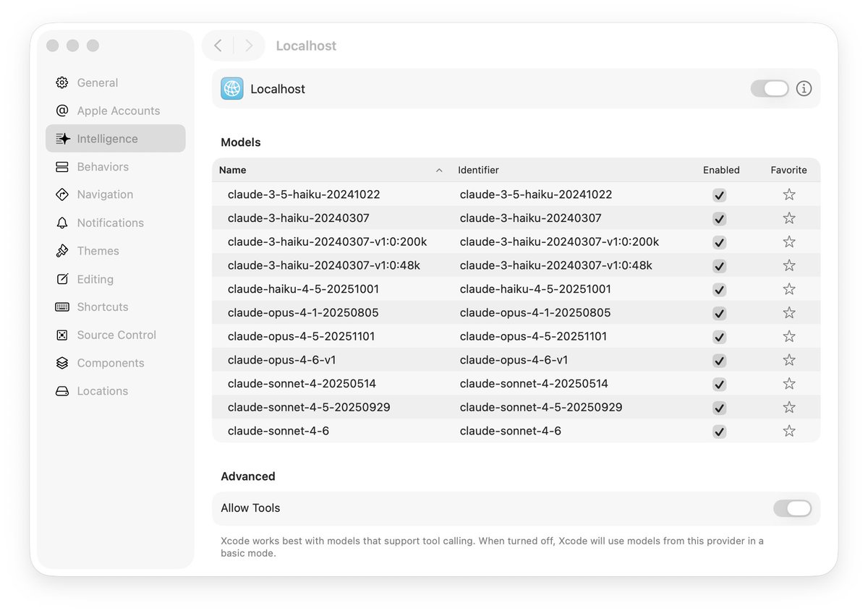868x613 pixels.
Task: Select the Intelligence sparkle icon
Action: 62,139
